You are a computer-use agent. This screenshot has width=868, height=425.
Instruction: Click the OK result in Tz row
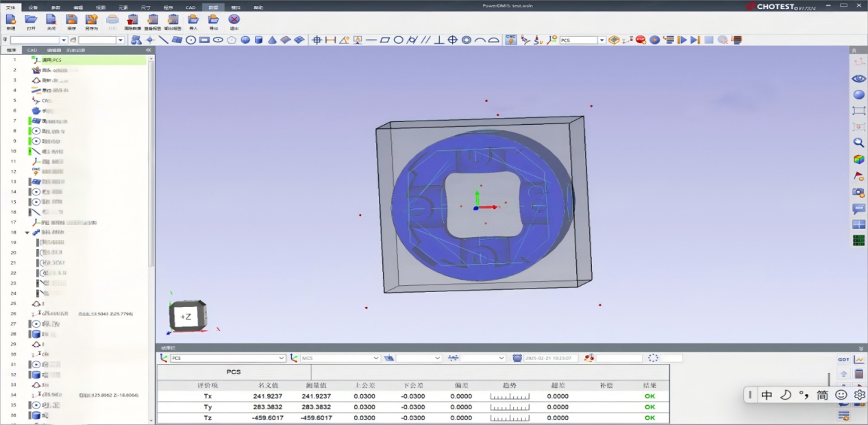[x=649, y=417]
